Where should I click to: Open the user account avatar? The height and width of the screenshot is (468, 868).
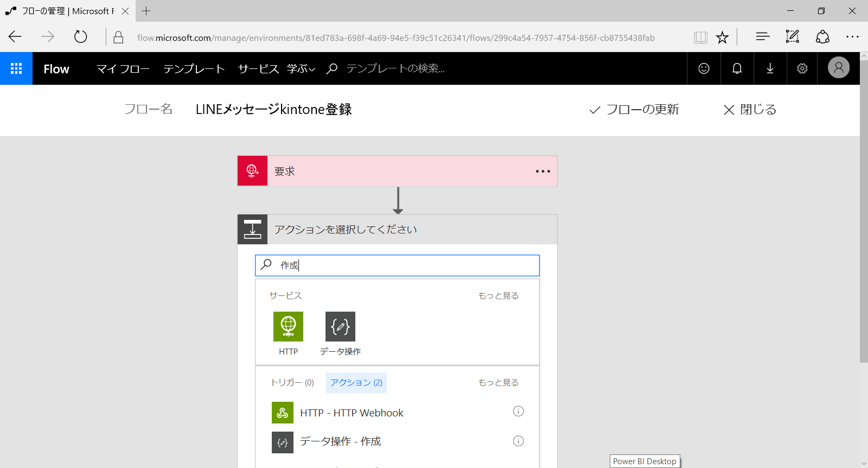click(838, 67)
